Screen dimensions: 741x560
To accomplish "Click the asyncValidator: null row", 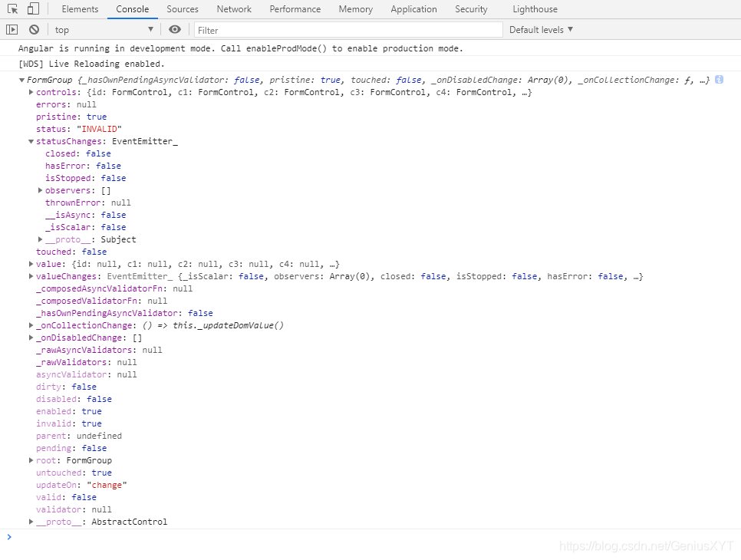I will [x=87, y=375].
